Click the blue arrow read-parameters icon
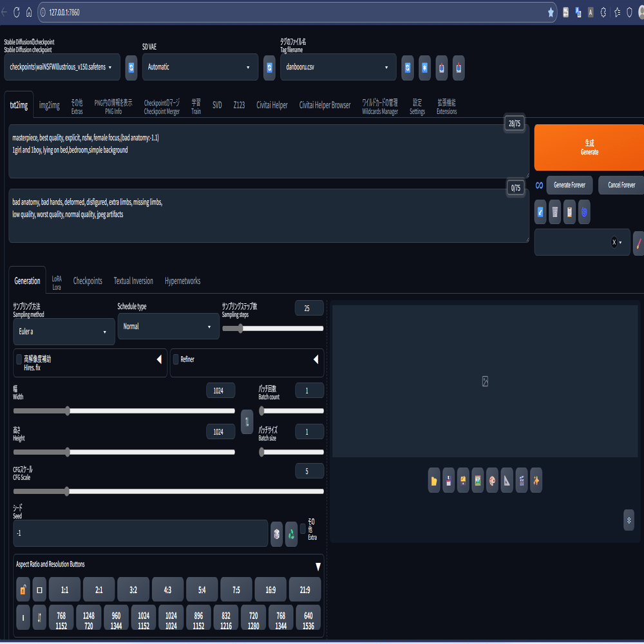This screenshot has width=644, height=644. pyautogui.click(x=540, y=212)
